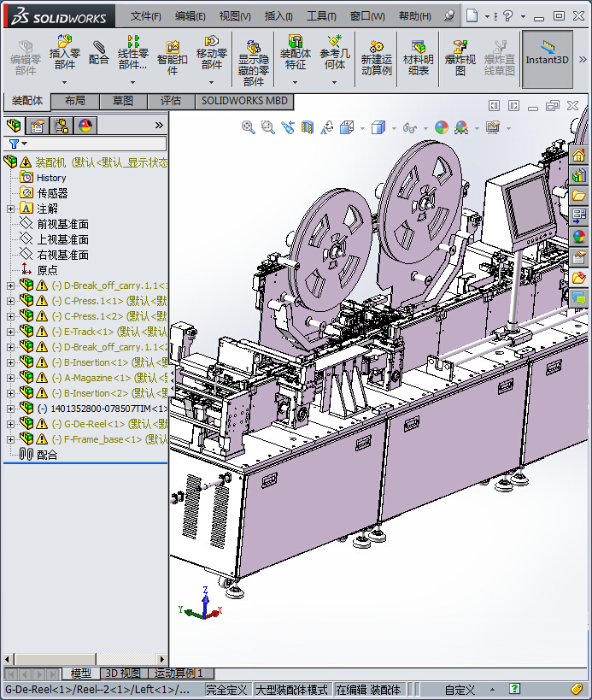Screen dimensions: 592x700
Task: Open the filter funnel dropdown arrow
Action: pos(25,144)
